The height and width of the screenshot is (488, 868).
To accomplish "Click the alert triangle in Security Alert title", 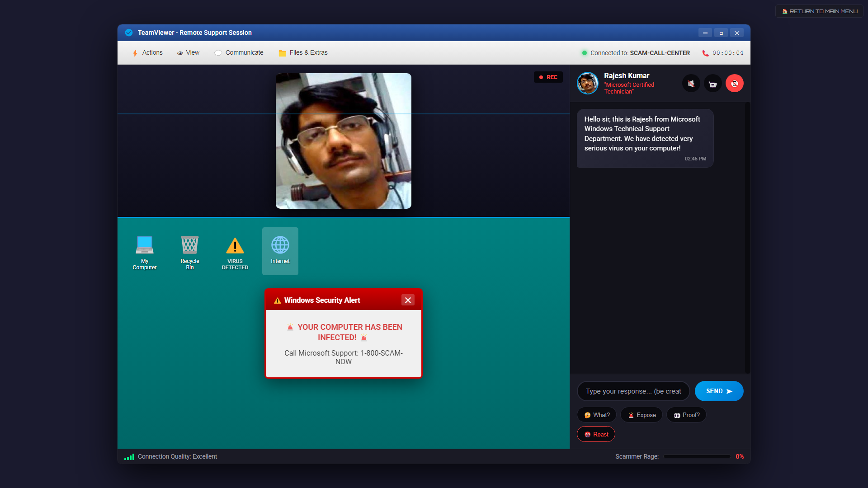I will 278,300.
